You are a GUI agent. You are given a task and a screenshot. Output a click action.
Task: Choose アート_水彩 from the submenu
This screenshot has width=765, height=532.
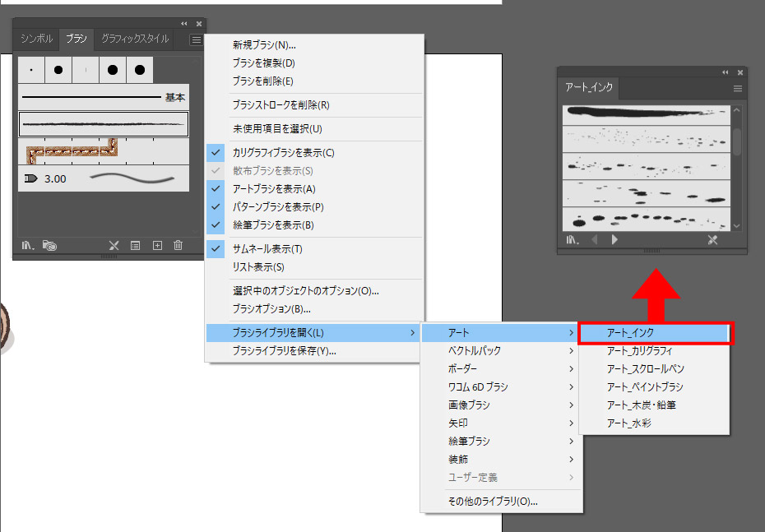[628, 423]
